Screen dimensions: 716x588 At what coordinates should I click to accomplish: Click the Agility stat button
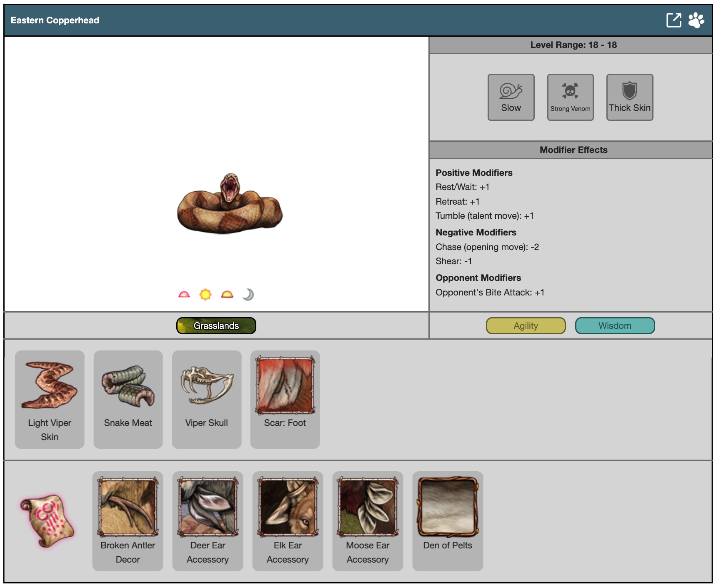pyautogui.click(x=526, y=326)
